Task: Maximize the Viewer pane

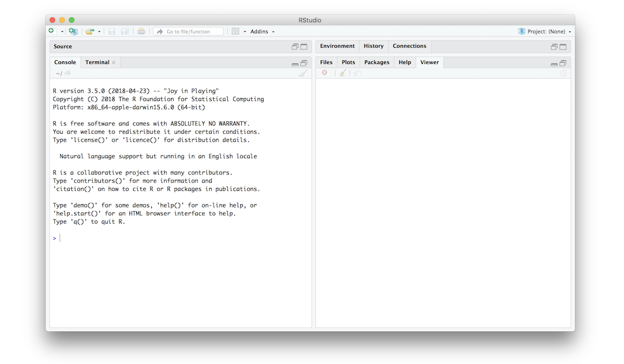Action: (563, 63)
